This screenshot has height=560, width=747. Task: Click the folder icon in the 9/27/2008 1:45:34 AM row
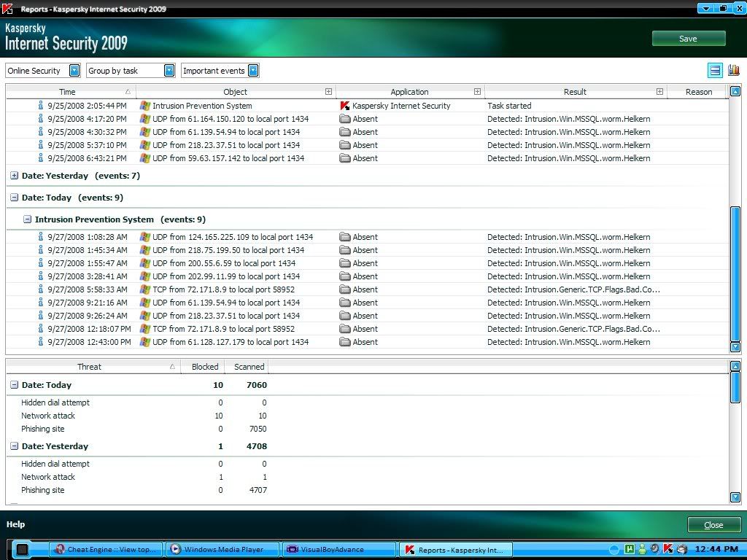coord(345,250)
